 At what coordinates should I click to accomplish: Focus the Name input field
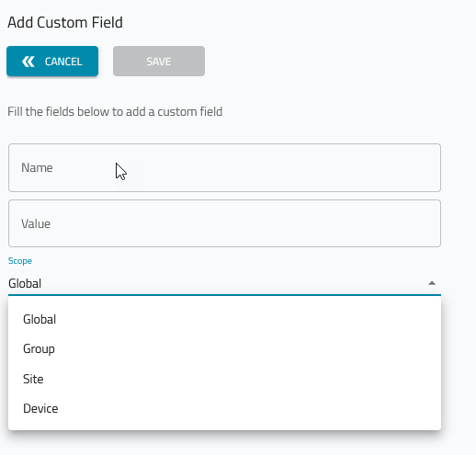coord(224,168)
